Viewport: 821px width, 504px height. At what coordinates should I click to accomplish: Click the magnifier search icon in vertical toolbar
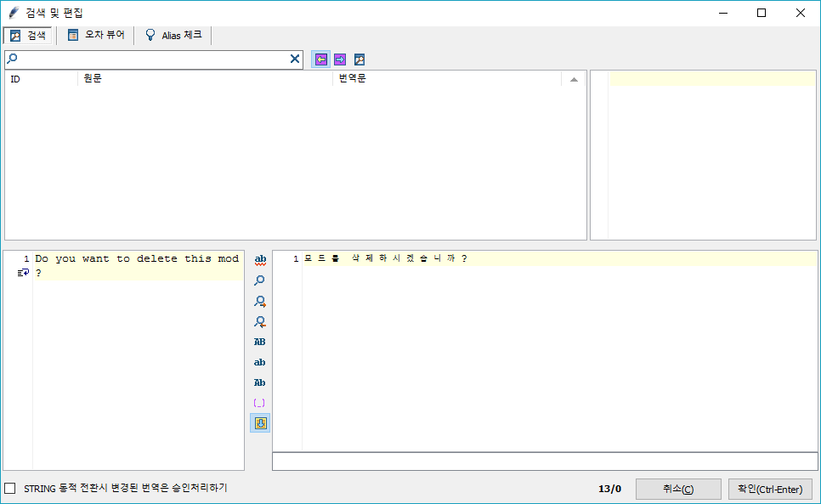(260, 280)
